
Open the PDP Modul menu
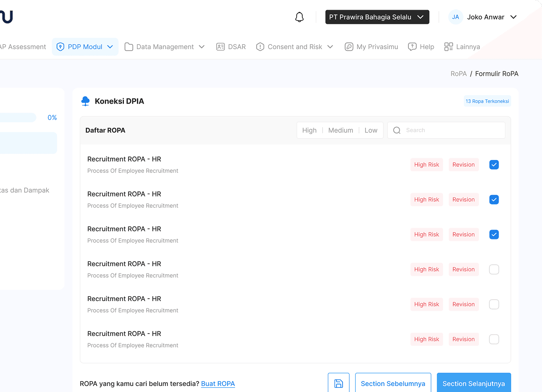click(x=85, y=47)
